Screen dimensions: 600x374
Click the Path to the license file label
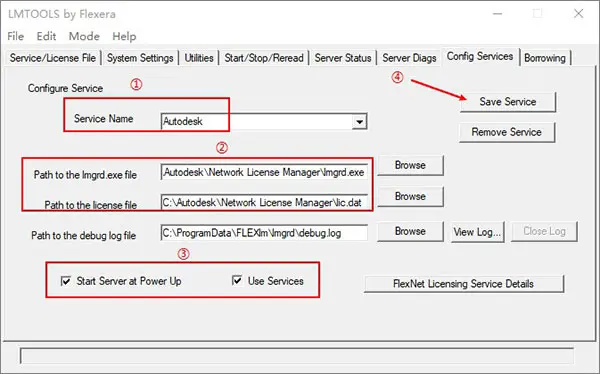coord(91,205)
